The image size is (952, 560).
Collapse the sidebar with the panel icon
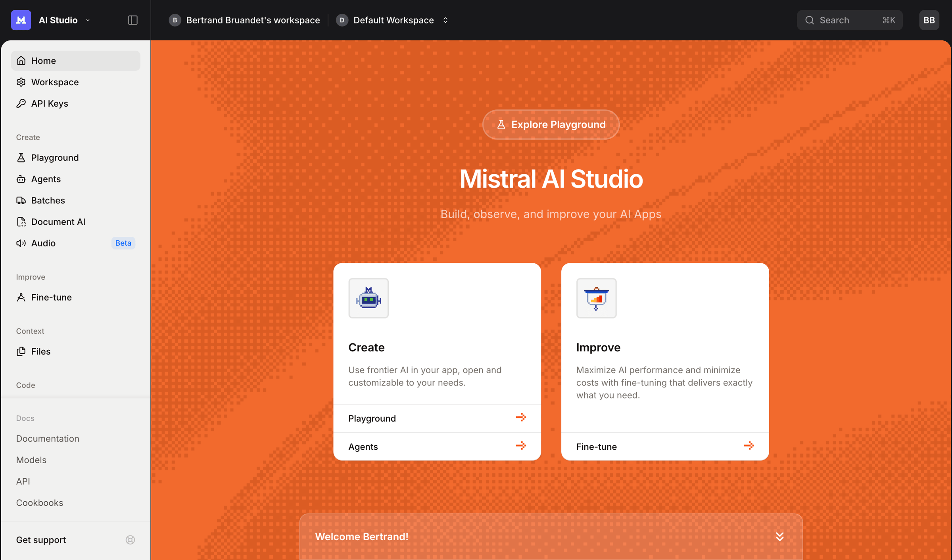133,20
